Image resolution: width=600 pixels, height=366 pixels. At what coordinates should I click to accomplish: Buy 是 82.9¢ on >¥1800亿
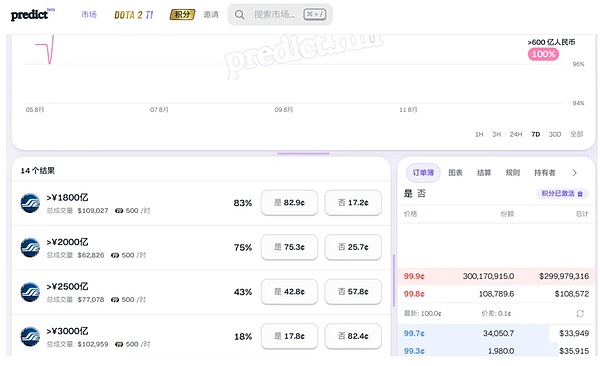pyautogui.click(x=289, y=203)
